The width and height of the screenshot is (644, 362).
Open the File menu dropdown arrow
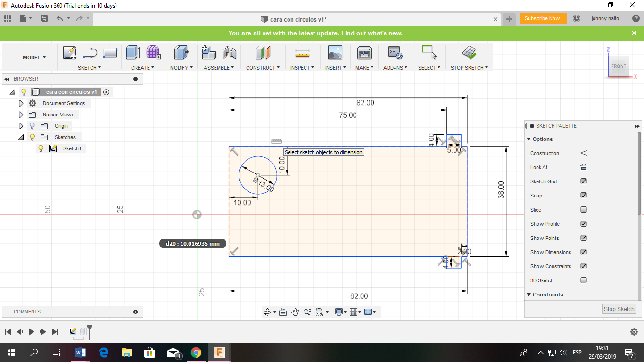pos(31,18)
